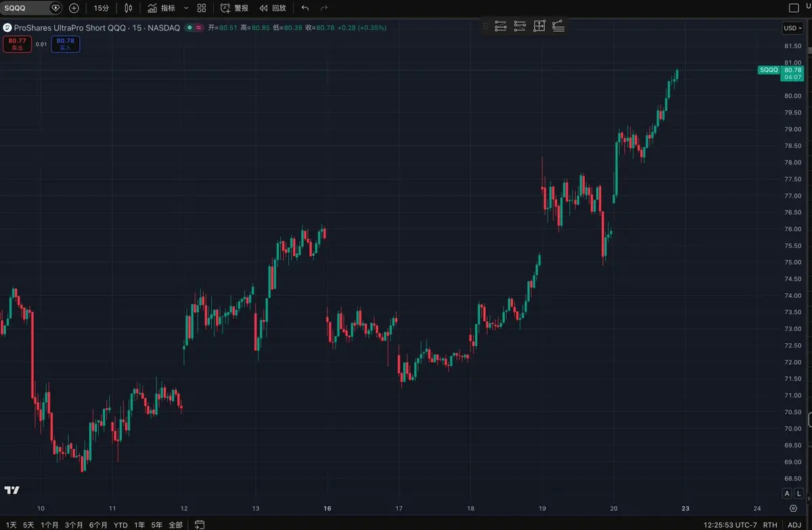Expand the arrow next to 指标

[x=186, y=8]
